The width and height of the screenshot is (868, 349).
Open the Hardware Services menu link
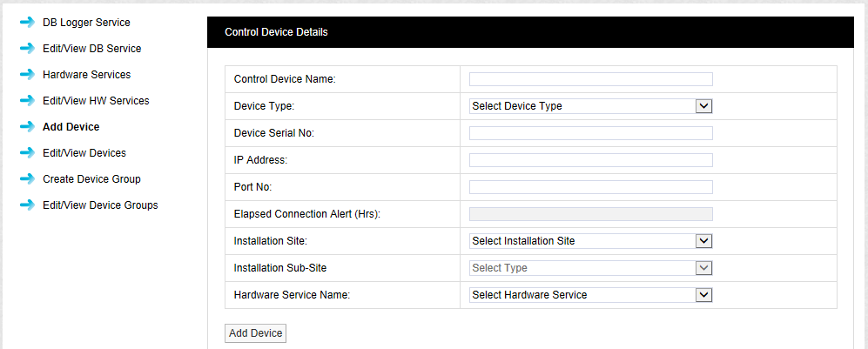point(86,75)
